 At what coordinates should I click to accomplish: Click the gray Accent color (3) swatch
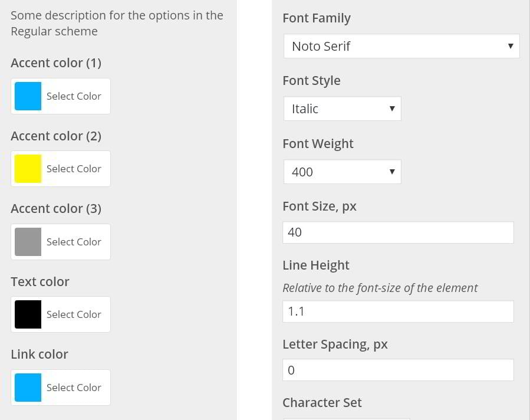click(28, 242)
